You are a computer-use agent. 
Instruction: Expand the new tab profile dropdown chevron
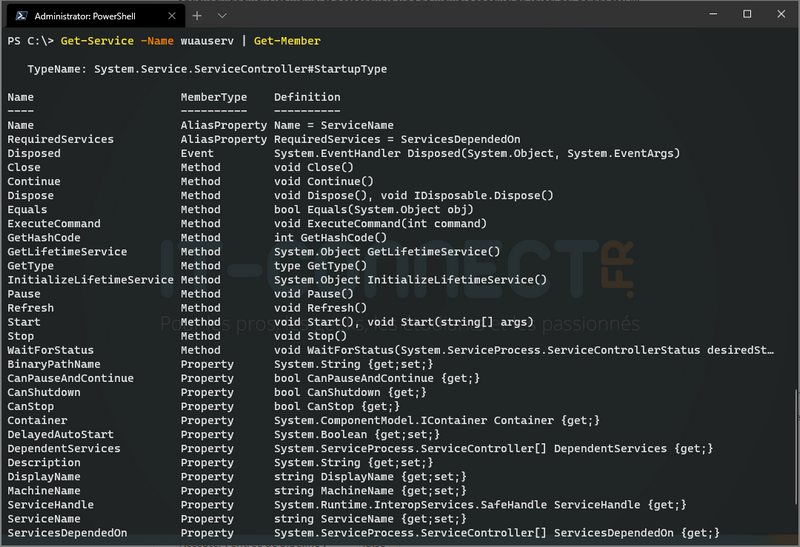(222, 16)
